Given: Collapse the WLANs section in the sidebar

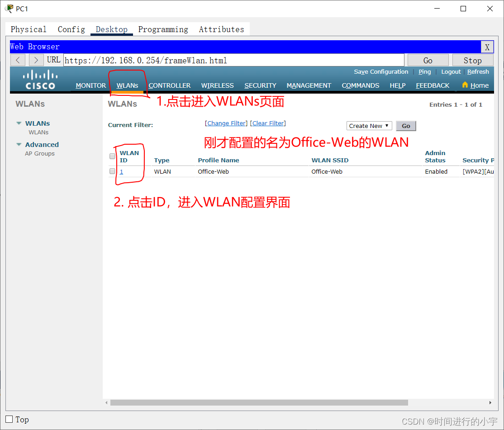Looking at the screenshot, I should pyautogui.click(x=19, y=123).
